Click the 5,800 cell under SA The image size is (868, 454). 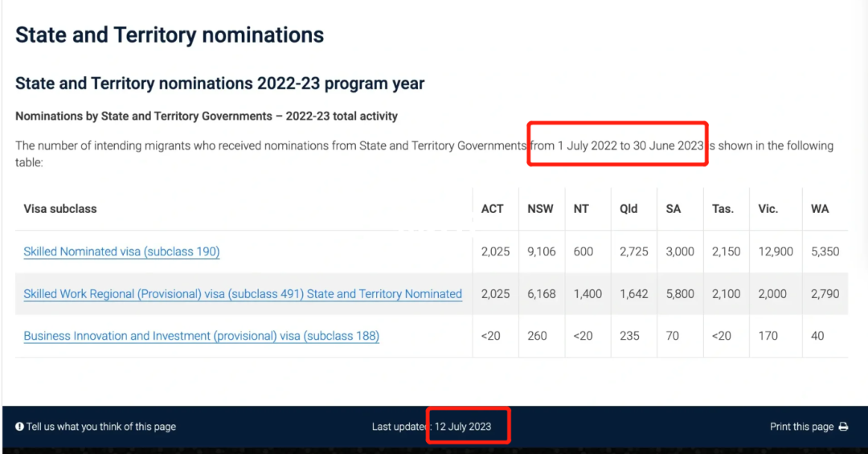[680, 294]
